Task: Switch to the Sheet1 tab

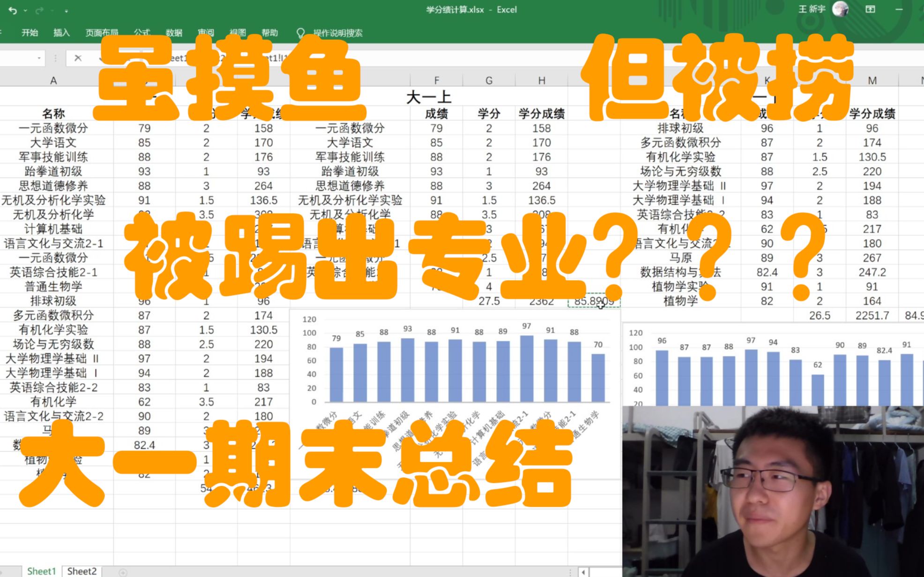Action: 41,571
